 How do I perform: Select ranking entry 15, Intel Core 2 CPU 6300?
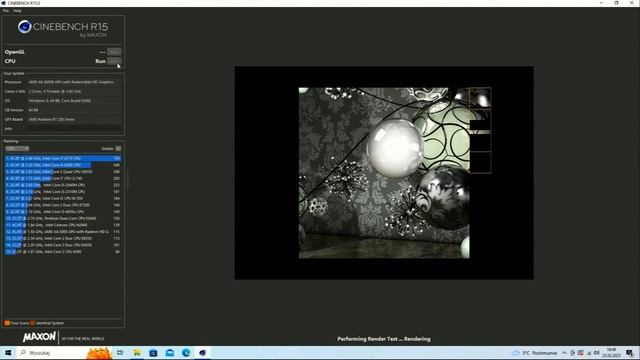(x=63, y=252)
